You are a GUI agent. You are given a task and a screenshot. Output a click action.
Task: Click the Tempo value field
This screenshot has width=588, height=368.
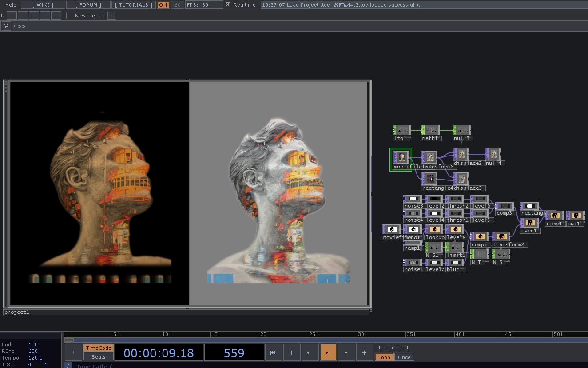[35, 358]
